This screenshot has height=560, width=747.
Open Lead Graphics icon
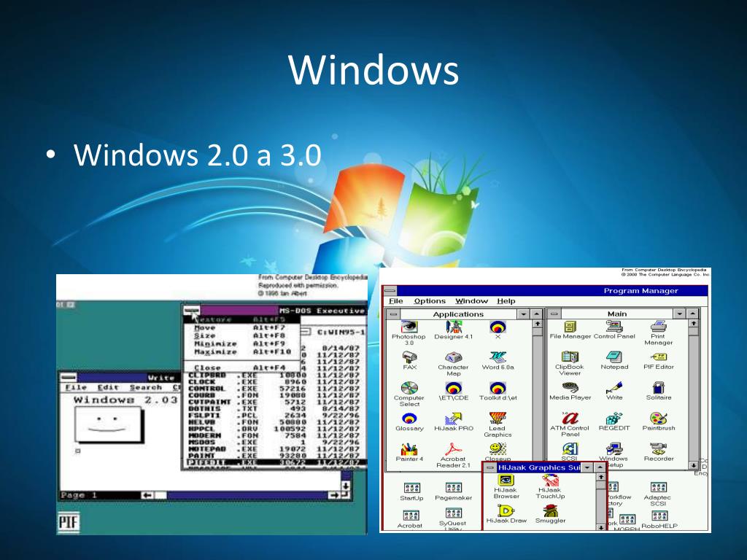click(x=498, y=425)
